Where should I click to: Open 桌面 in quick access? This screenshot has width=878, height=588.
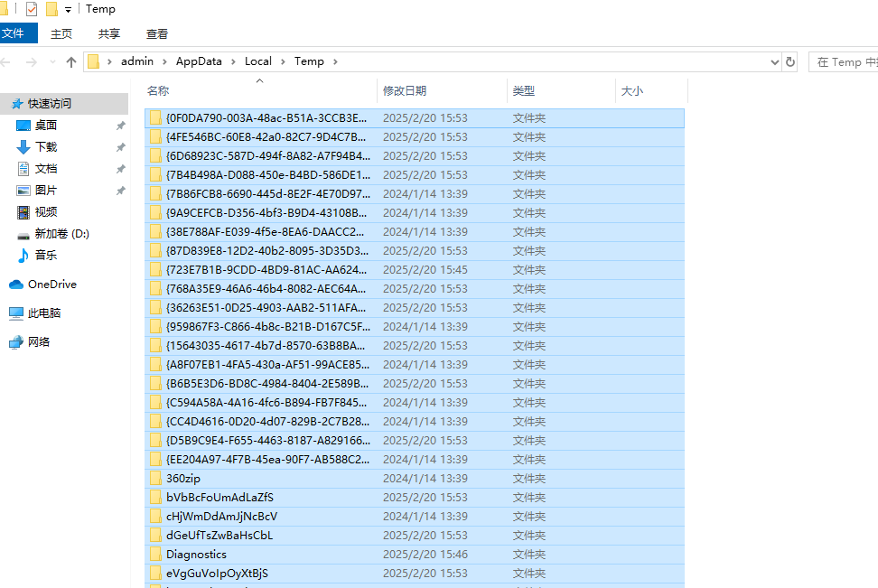(46, 126)
